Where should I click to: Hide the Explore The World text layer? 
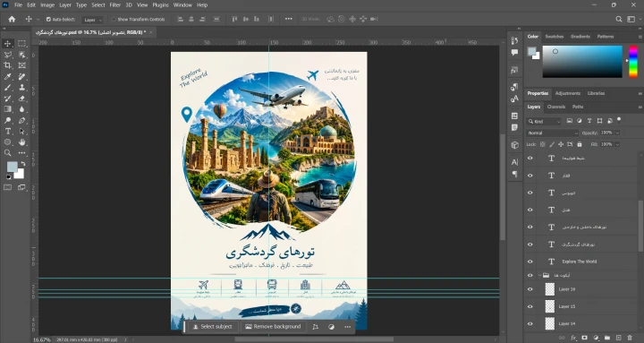530,262
